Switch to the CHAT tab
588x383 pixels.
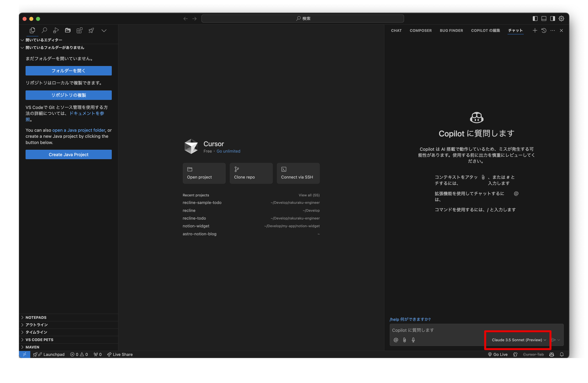(396, 30)
